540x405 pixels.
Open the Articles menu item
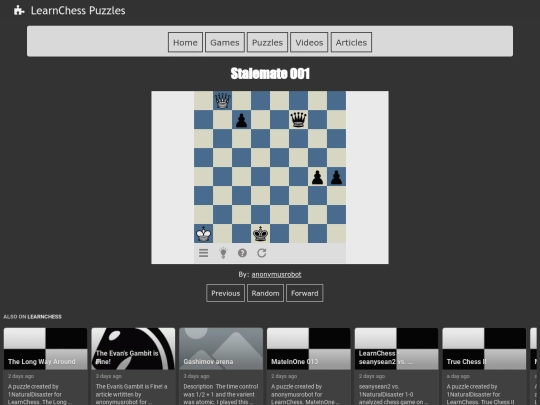click(x=351, y=42)
